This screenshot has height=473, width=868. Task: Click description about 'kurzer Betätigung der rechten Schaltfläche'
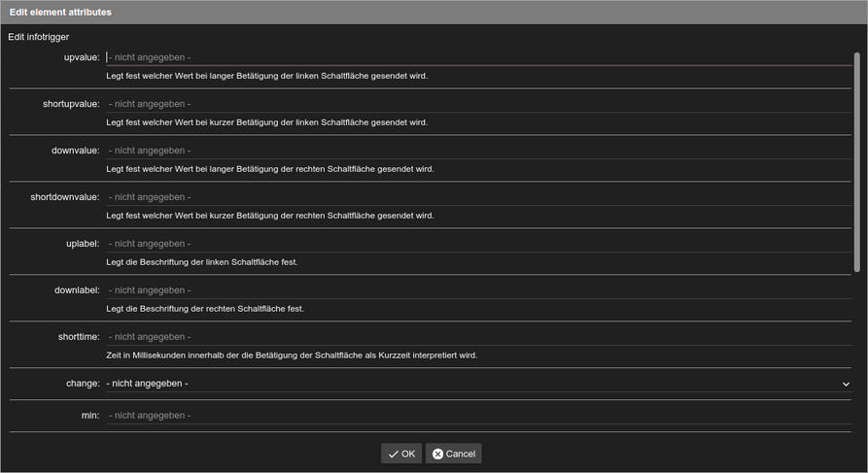click(x=270, y=216)
